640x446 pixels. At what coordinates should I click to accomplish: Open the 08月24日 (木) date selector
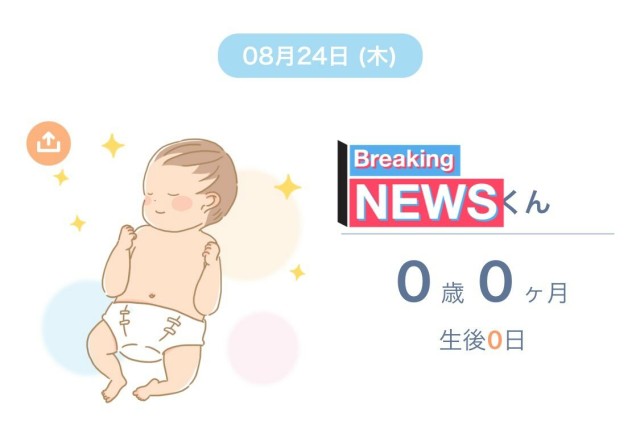(320, 55)
